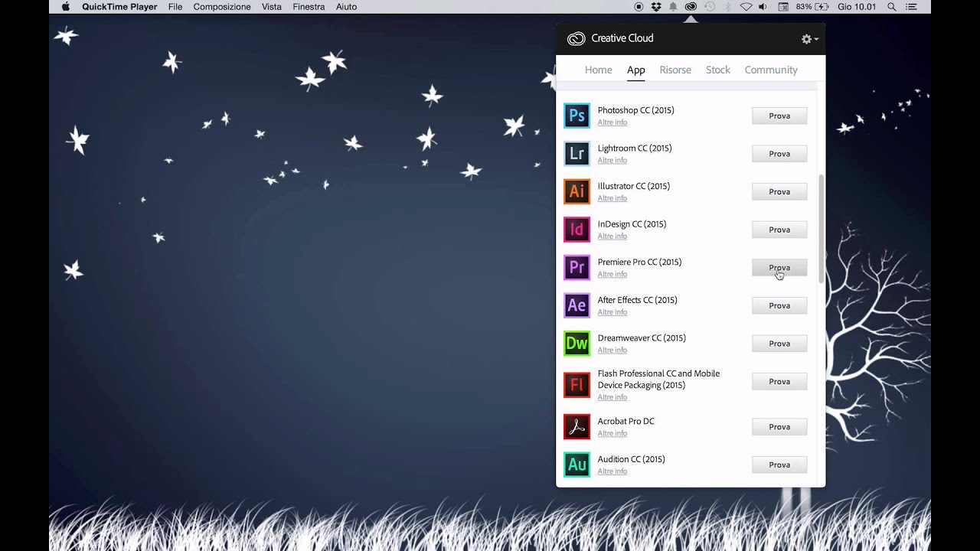The height and width of the screenshot is (551, 980).
Task: Click the Illustrator CC app icon
Action: pyautogui.click(x=577, y=191)
